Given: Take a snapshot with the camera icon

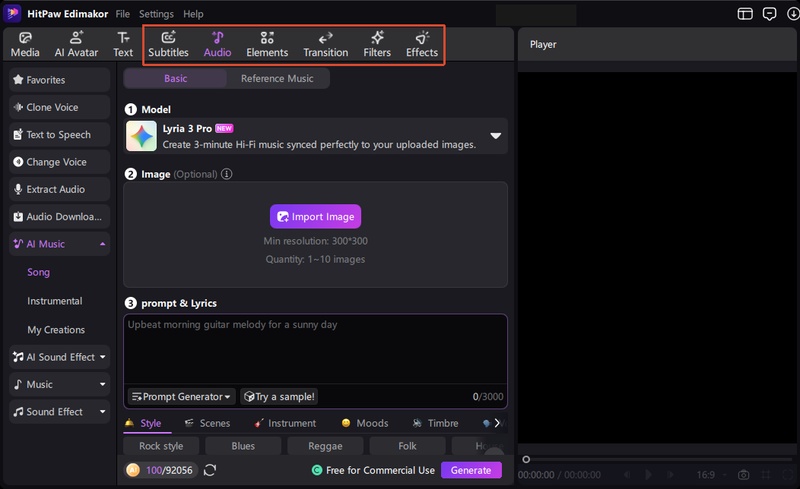Looking at the screenshot, I should coord(743,475).
